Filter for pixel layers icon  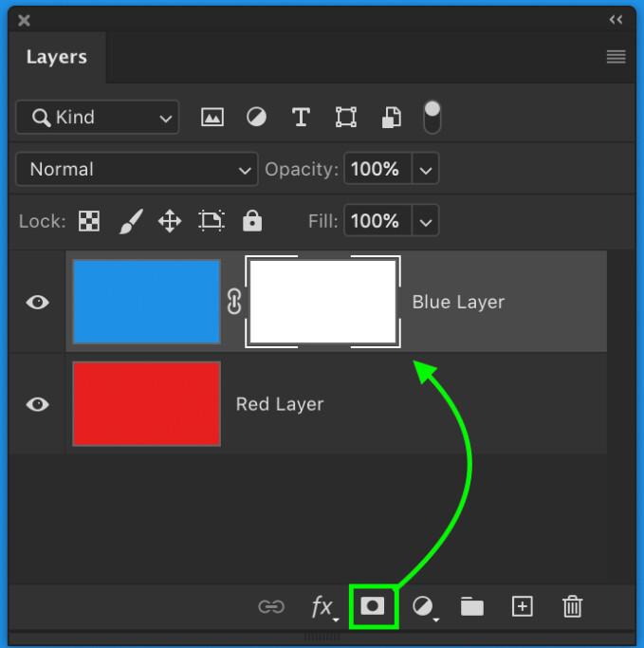coord(212,118)
